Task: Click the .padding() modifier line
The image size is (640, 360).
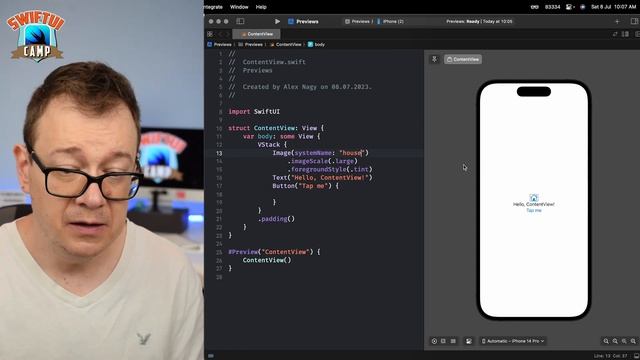Action: (x=276, y=219)
